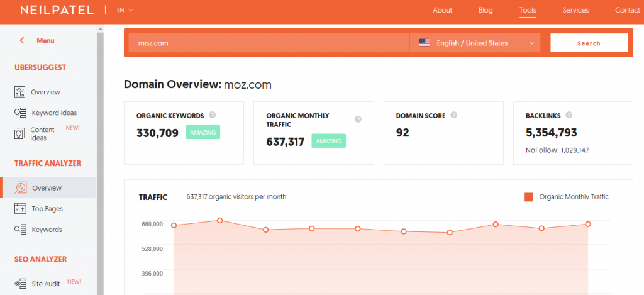Click the Keywords magnifier icon
This screenshot has width=644, height=295.
tap(20, 229)
